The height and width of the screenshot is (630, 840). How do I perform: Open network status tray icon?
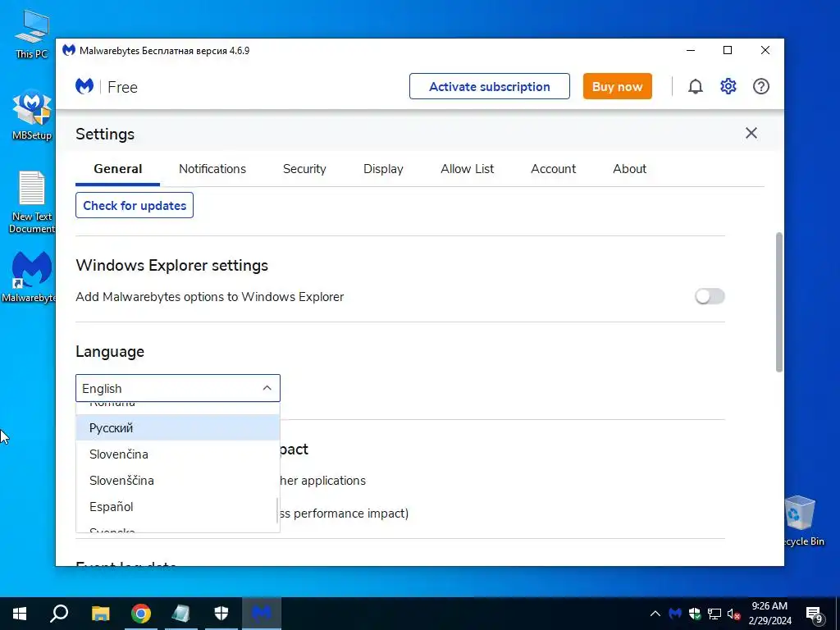pyautogui.click(x=714, y=614)
